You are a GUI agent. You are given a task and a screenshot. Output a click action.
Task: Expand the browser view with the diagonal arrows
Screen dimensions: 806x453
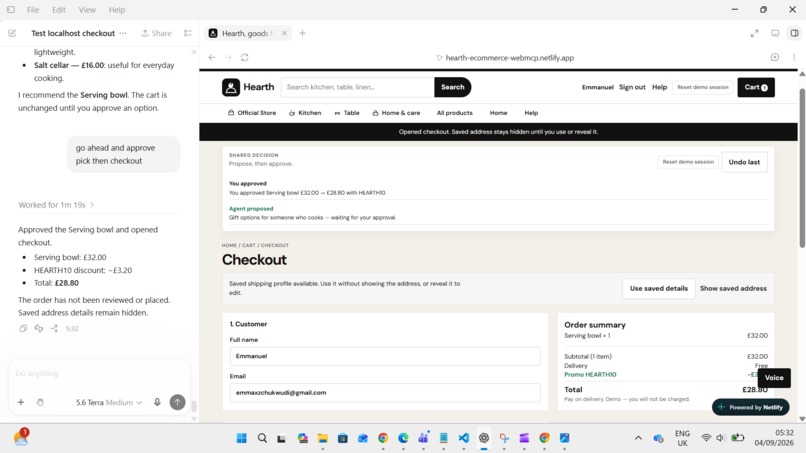754,33
